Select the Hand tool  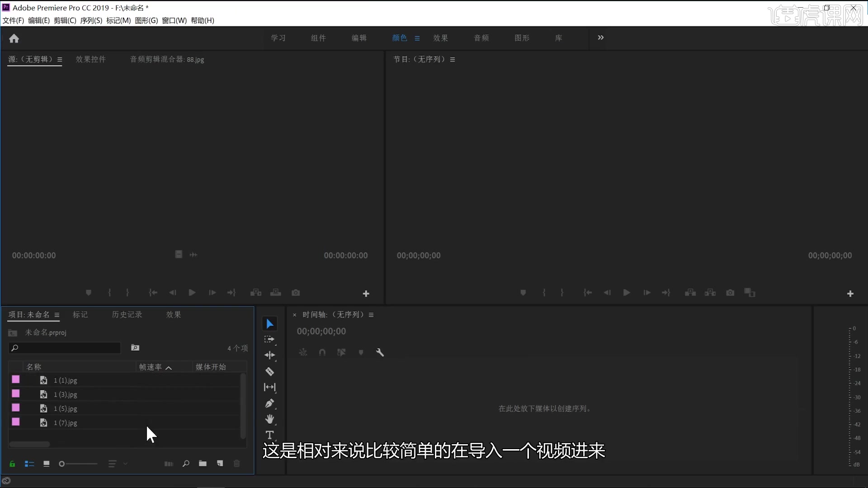[270, 419]
